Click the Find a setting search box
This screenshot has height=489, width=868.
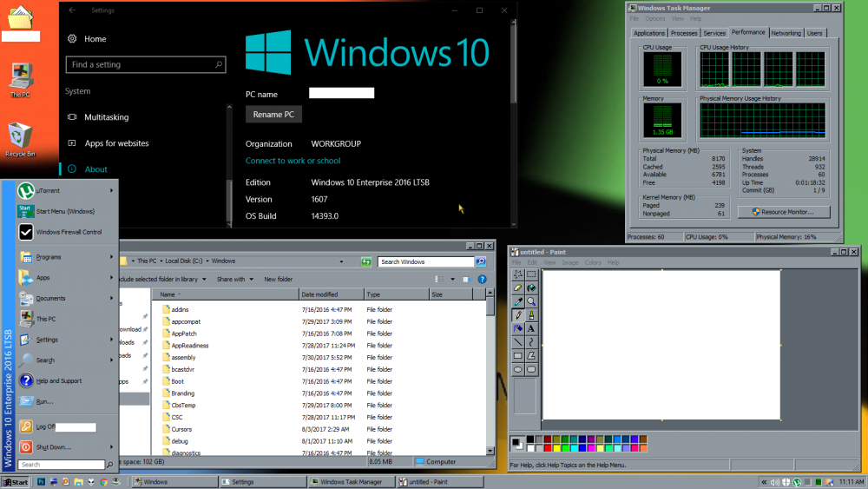[x=145, y=64]
